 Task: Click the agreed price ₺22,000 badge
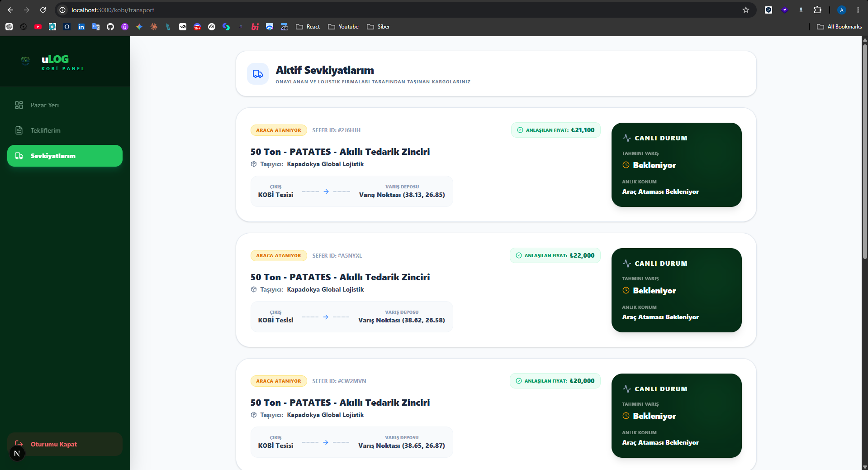(x=555, y=255)
